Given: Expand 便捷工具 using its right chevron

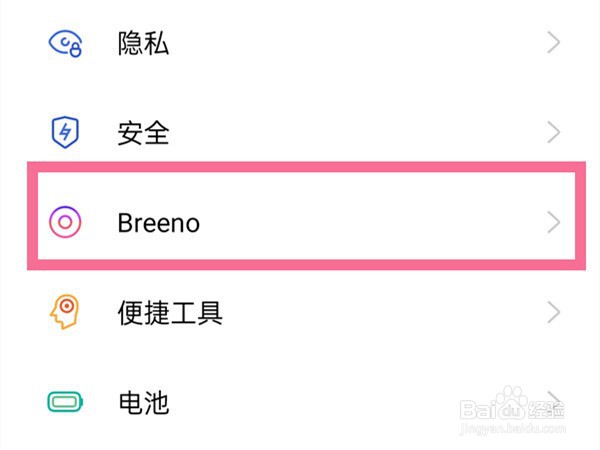Looking at the screenshot, I should 554,312.
